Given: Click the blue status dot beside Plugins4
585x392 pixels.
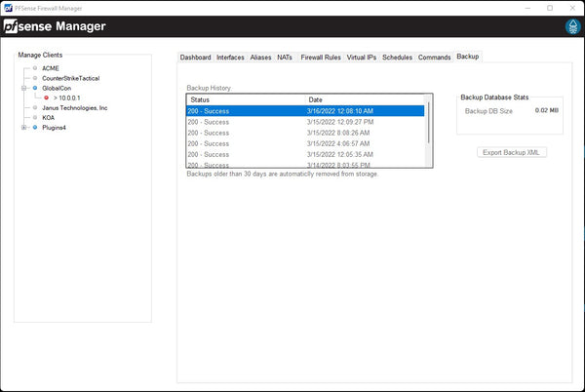Looking at the screenshot, I should [35, 127].
